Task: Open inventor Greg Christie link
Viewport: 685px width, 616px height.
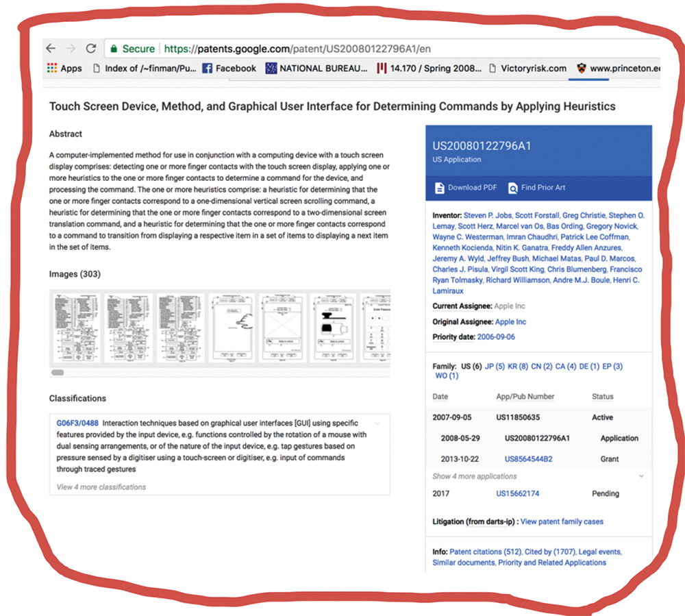Action: 584,215
